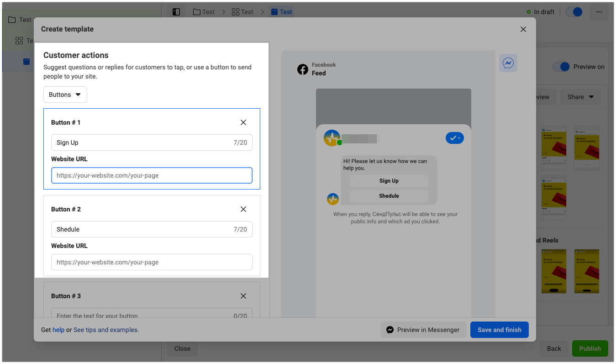Screen dimensions: 616x364
Task: Toggle the sidebar panel icon in breadcrumb bar
Action: click(176, 12)
